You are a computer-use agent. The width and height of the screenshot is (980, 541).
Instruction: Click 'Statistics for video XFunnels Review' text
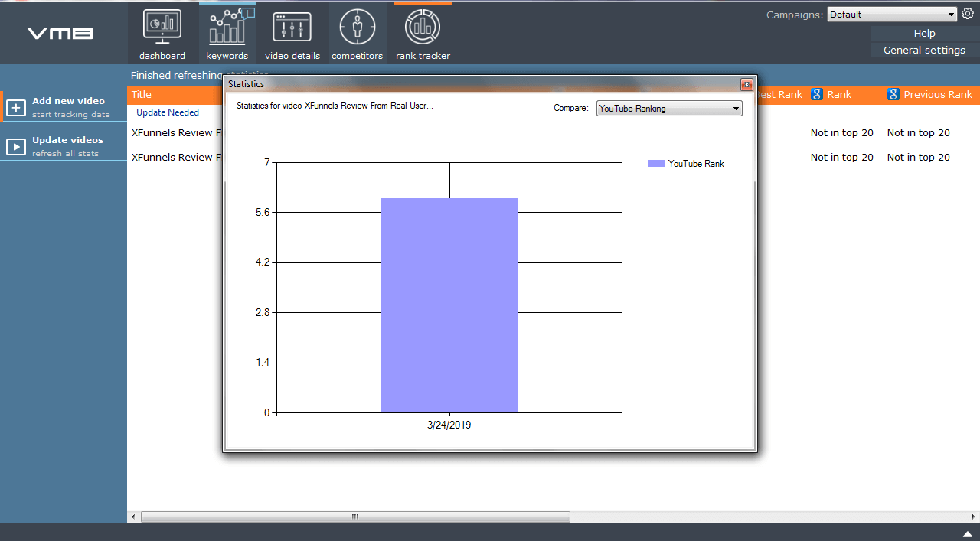tap(335, 106)
